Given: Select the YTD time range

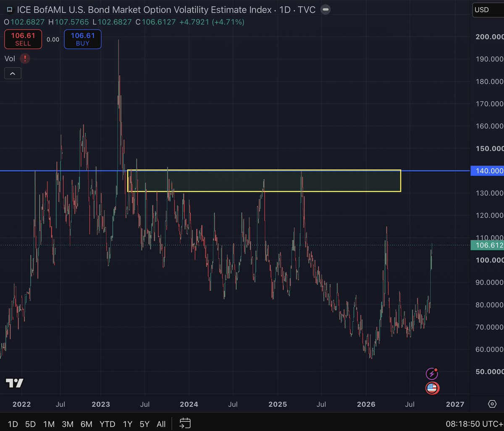Looking at the screenshot, I should [x=108, y=424].
